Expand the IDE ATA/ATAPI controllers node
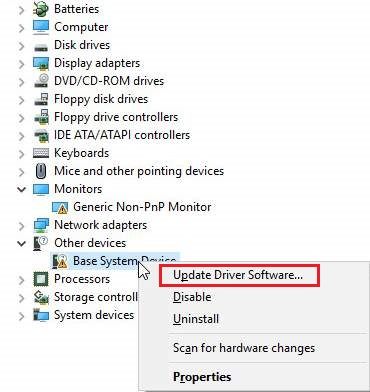The image size is (370, 392). (x=21, y=135)
